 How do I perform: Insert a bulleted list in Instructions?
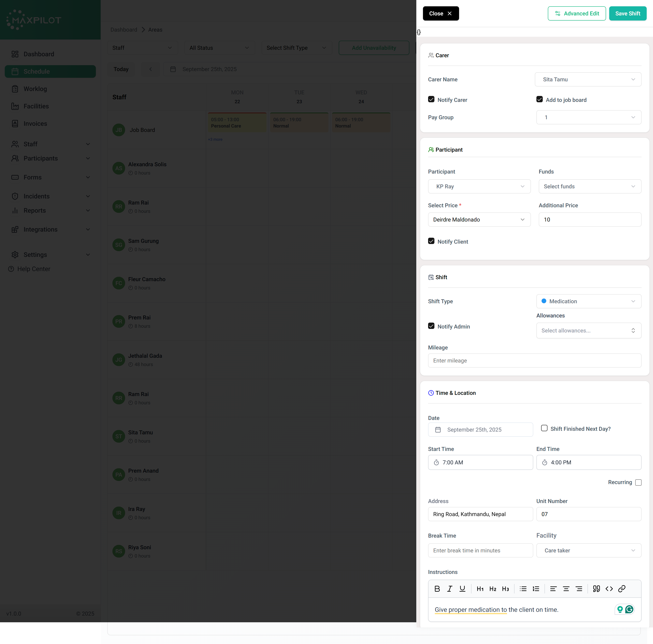point(523,589)
